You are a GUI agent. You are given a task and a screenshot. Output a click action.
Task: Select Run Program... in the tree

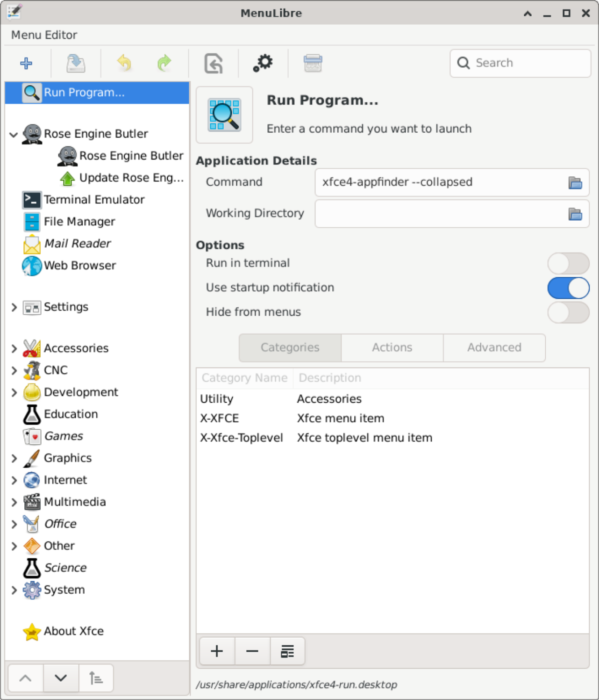tap(97, 93)
